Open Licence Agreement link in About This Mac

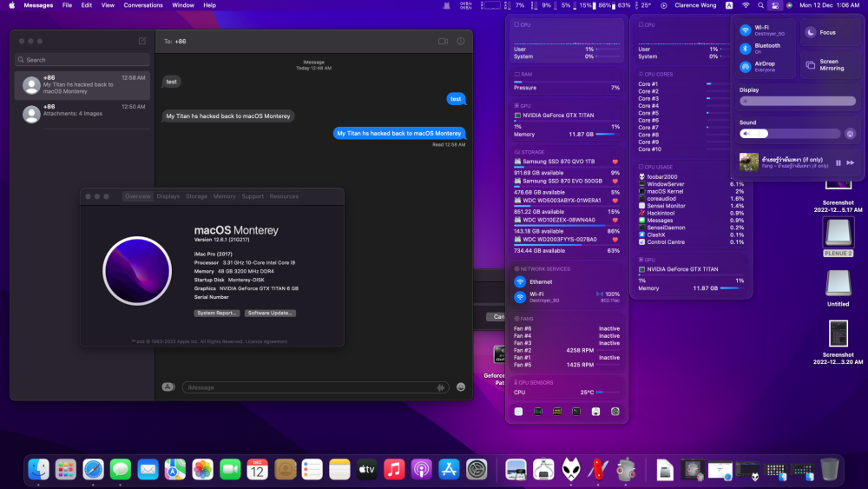(x=266, y=341)
